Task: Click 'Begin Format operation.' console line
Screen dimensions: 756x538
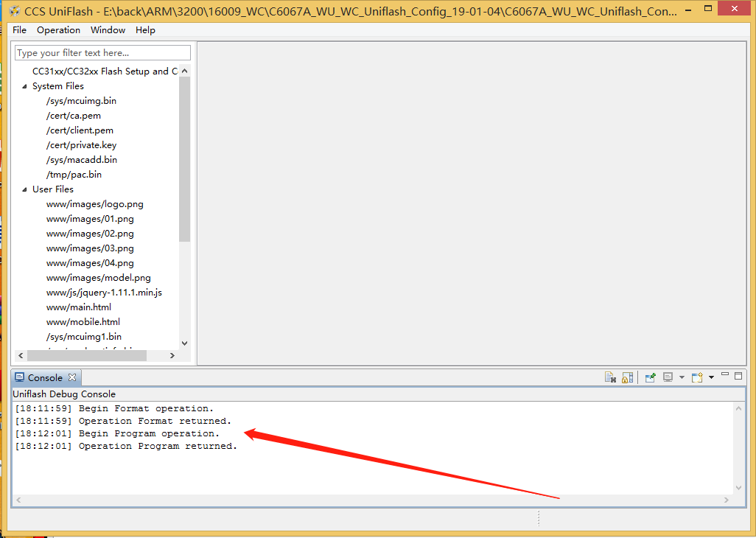Action: 114,408
